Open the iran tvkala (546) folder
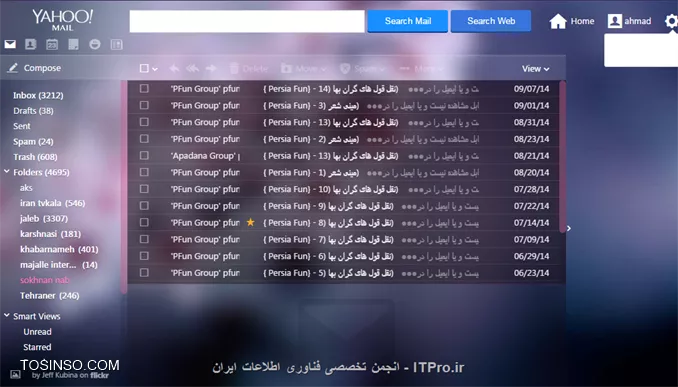 52,203
